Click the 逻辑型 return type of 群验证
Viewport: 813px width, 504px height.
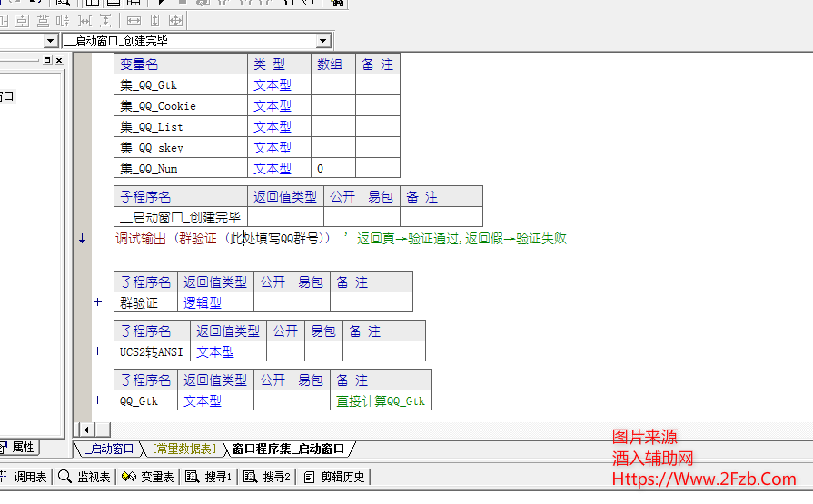tap(203, 303)
